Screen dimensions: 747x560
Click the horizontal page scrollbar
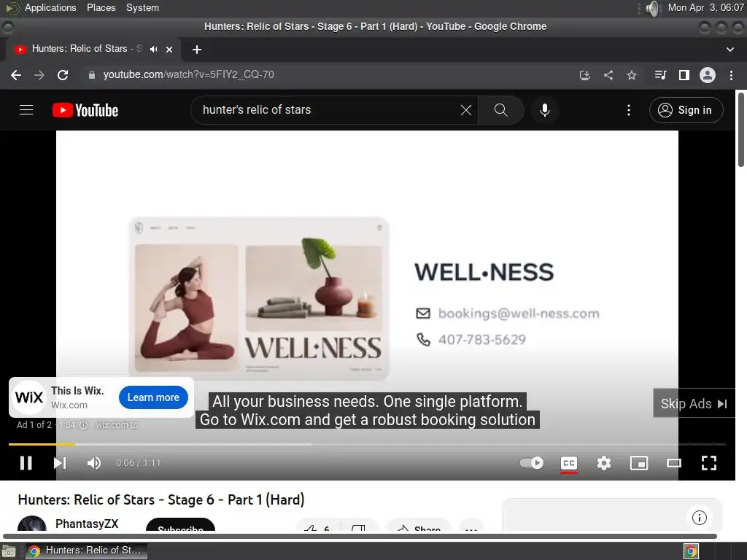pos(360,536)
